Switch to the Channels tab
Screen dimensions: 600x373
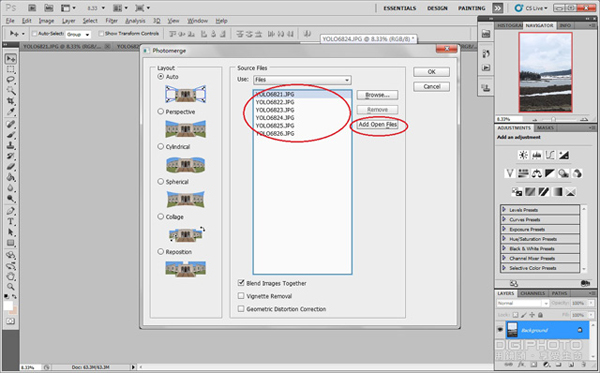click(x=533, y=293)
